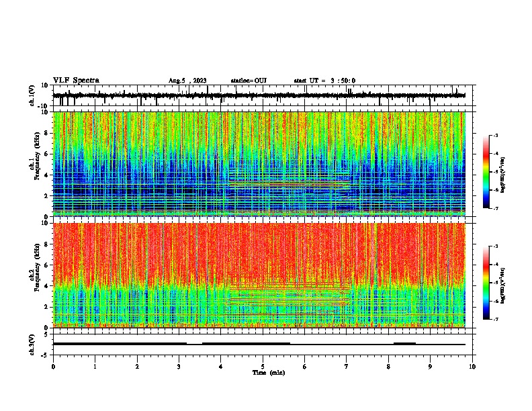
Task: Click the time-axis tick label "9"
Action: click(x=430, y=367)
